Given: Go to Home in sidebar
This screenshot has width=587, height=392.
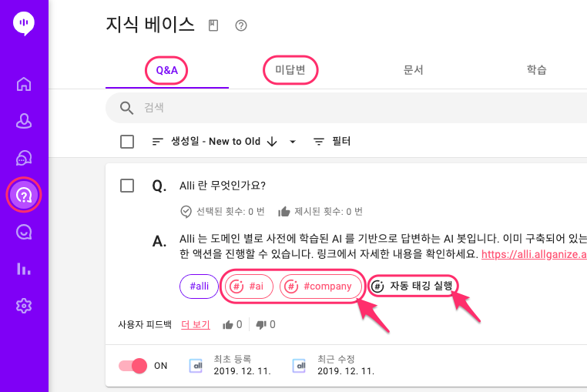Looking at the screenshot, I should point(24,84).
